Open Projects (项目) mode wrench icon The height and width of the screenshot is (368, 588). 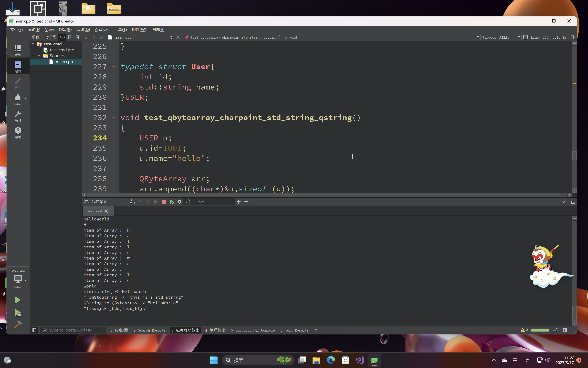tap(18, 116)
